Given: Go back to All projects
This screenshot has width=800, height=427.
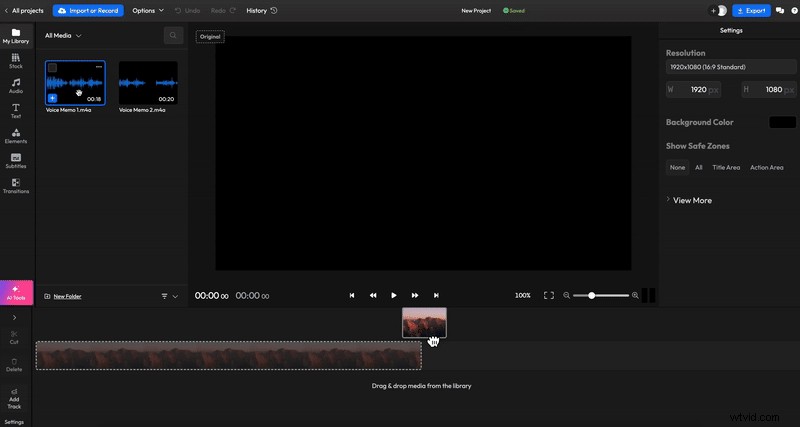Looking at the screenshot, I should coord(24,11).
